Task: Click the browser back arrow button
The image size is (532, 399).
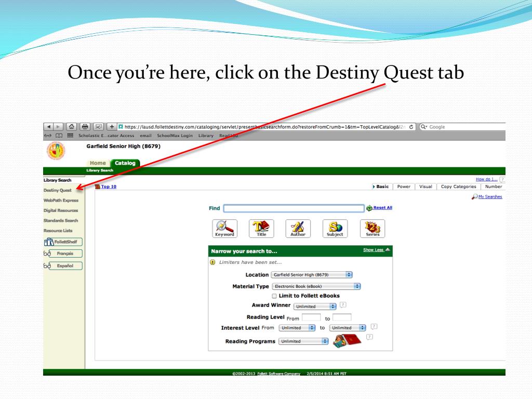Action: point(48,127)
